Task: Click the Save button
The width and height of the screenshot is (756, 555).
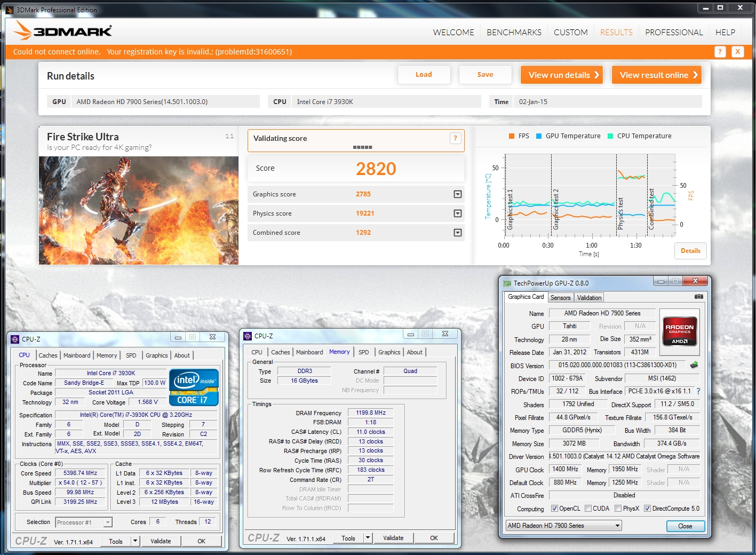Action: click(x=486, y=75)
